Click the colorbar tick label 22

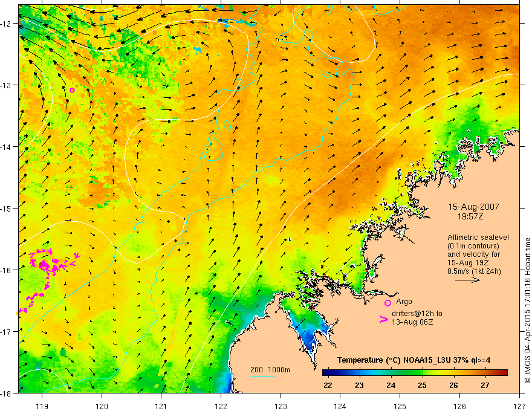(x=328, y=385)
